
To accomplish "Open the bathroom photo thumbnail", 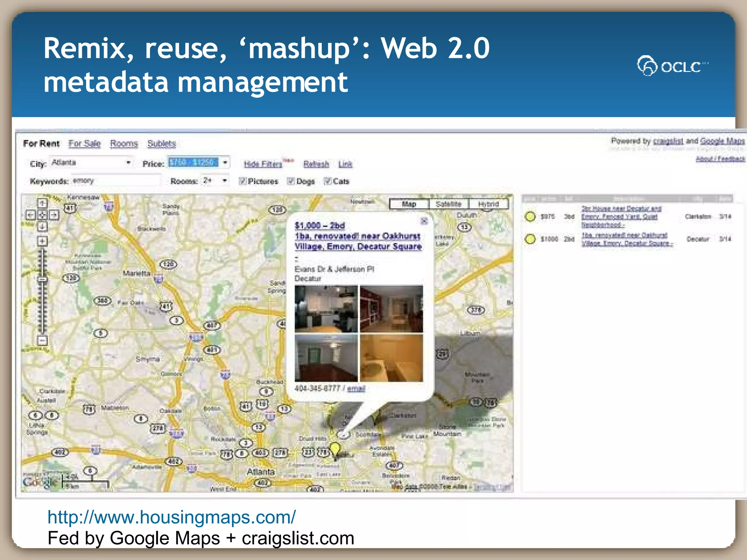I will click(391, 358).
